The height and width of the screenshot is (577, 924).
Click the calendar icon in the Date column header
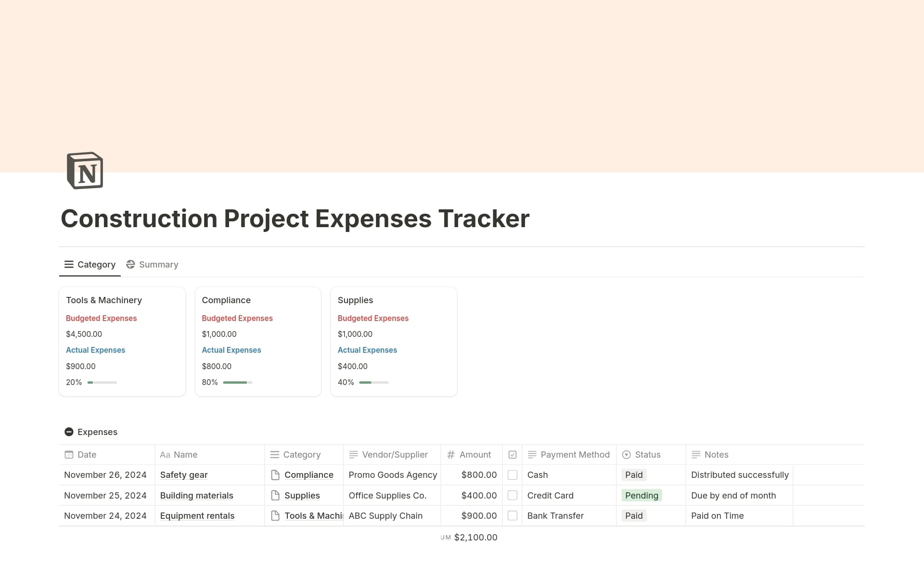click(68, 454)
